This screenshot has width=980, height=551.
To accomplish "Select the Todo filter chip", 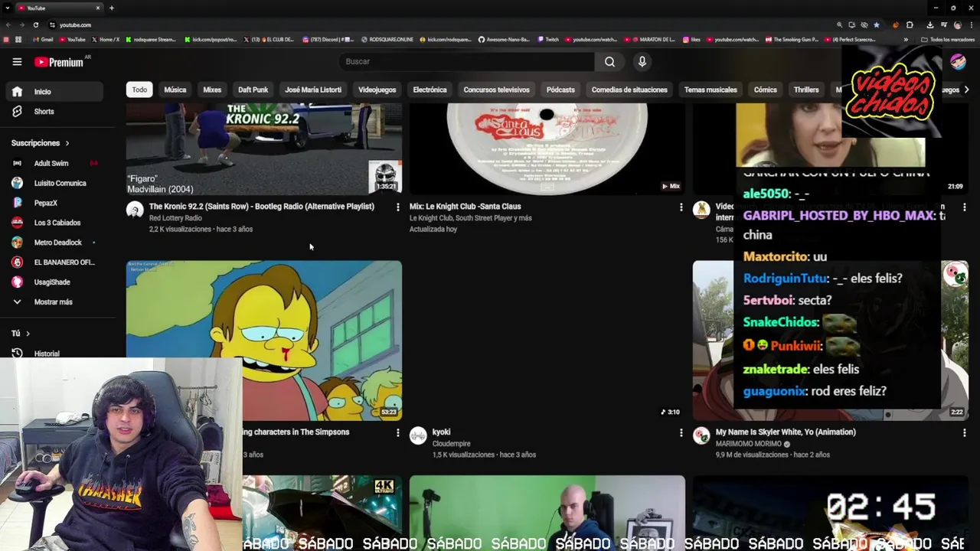I will (x=139, y=90).
